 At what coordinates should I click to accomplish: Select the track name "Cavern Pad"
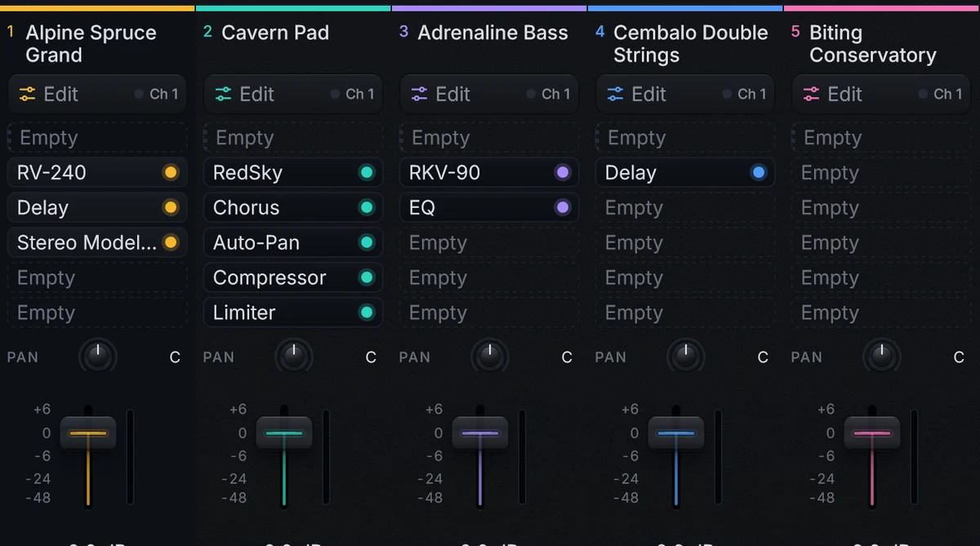[x=275, y=33]
